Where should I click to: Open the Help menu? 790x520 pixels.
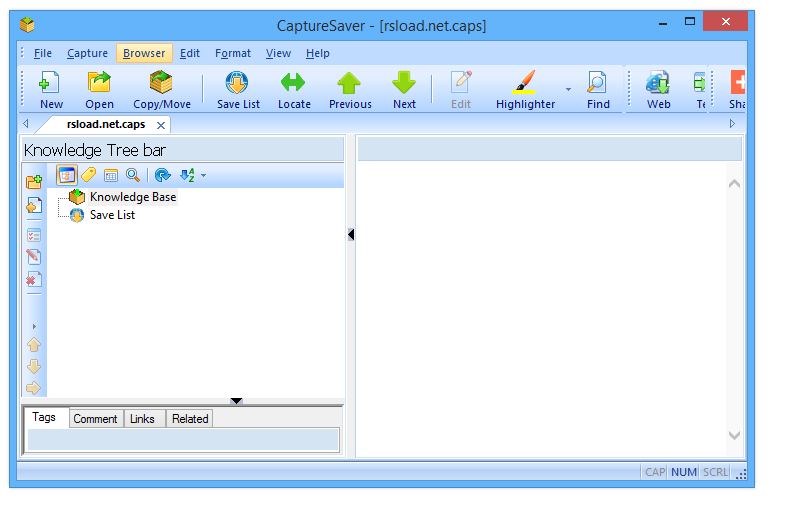(x=317, y=53)
